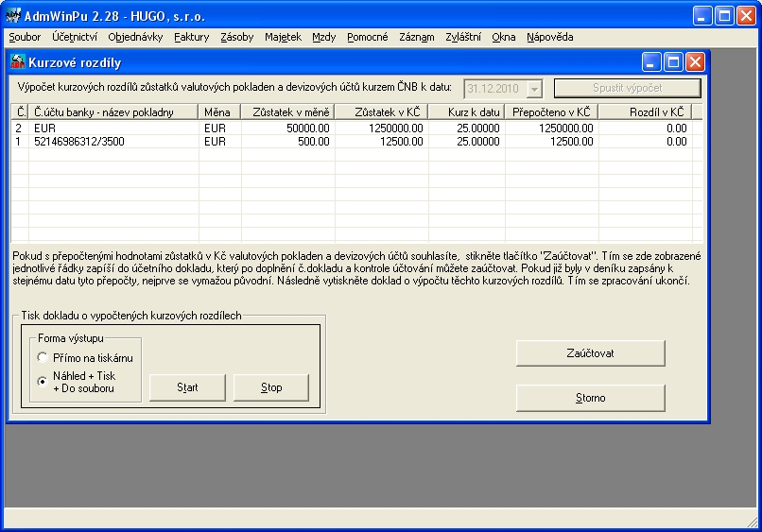Click the Spustit výpočet button
Screen dimensions: 762x532
[x=628, y=88]
